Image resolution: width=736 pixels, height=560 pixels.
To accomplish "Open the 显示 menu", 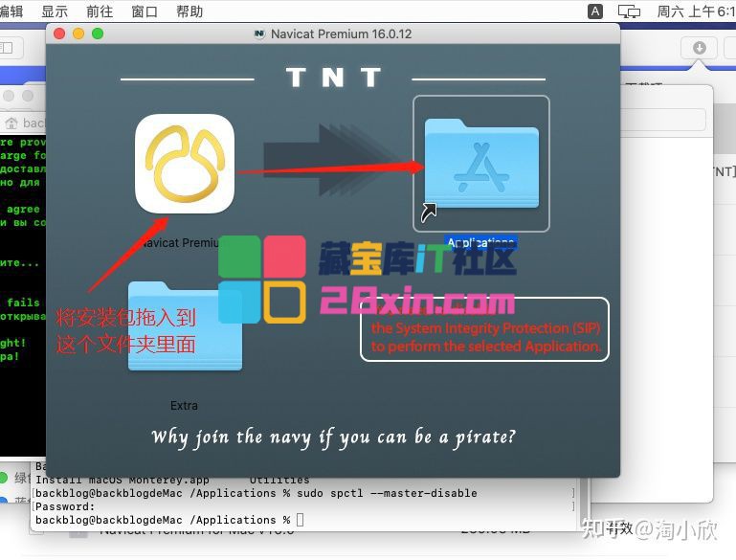I will (55, 11).
